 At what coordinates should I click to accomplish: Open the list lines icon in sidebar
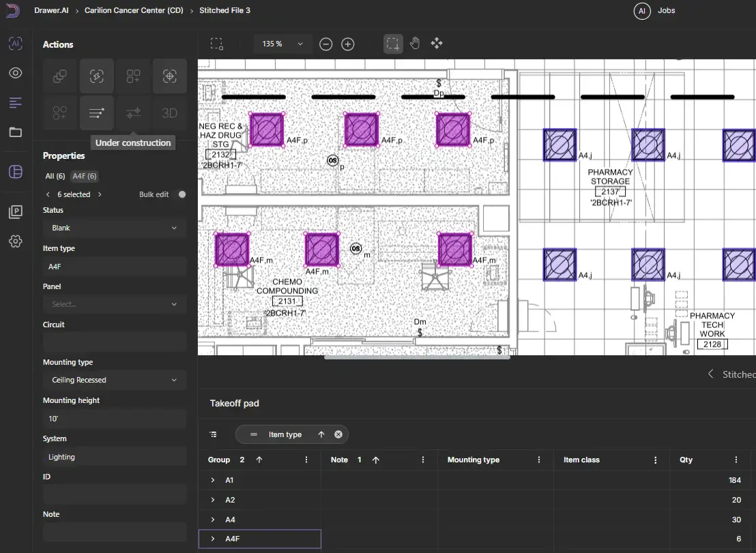click(x=16, y=102)
